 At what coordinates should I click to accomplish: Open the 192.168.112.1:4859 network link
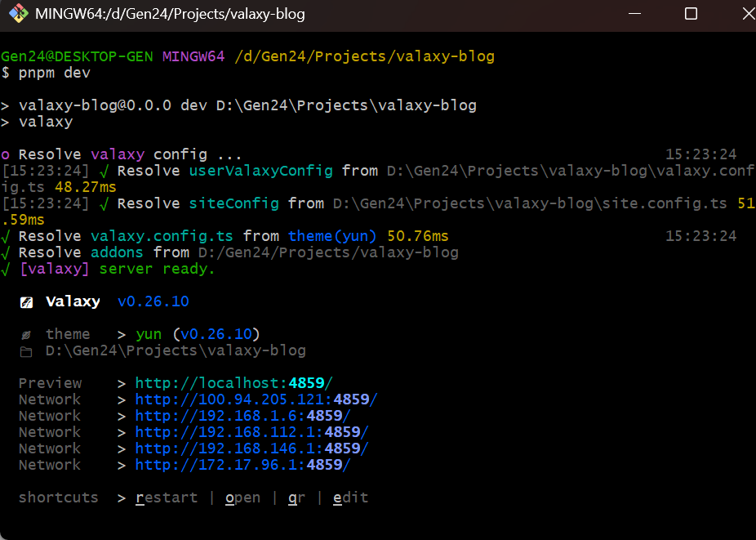(251, 432)
